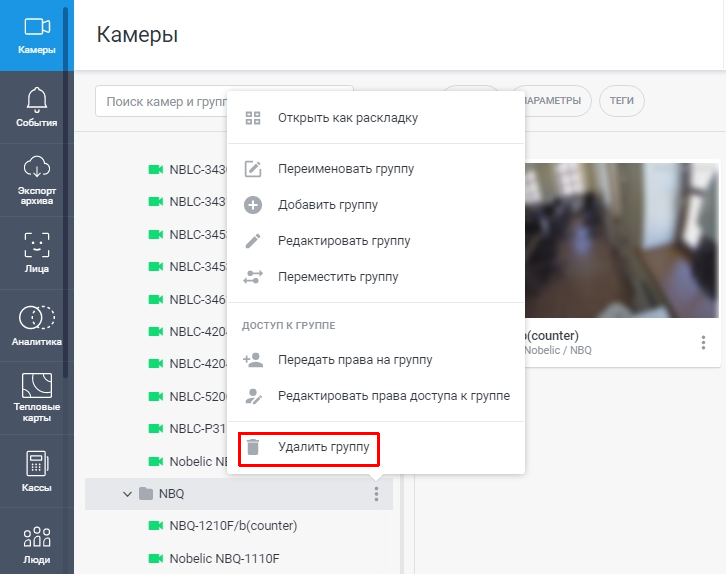Click the Nobelic / NBQ path text
This screenshot has height=574, width=726.
[x=557, y=350]
